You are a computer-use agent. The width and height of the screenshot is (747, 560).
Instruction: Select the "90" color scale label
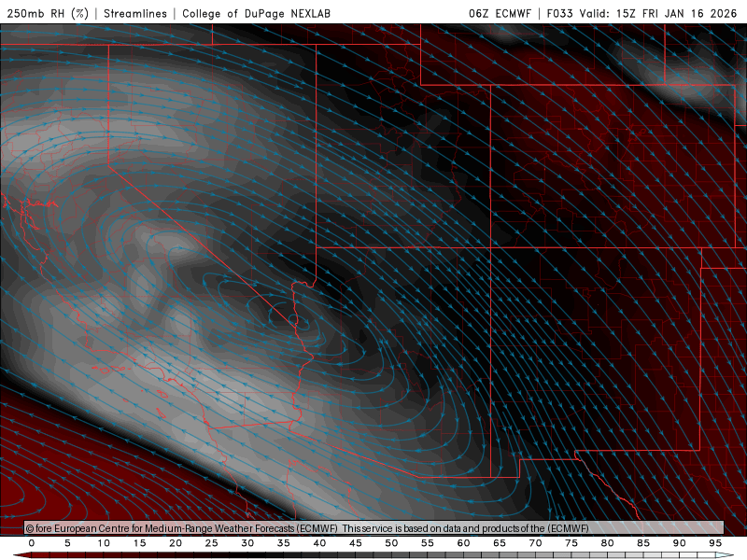pos(679,543)
